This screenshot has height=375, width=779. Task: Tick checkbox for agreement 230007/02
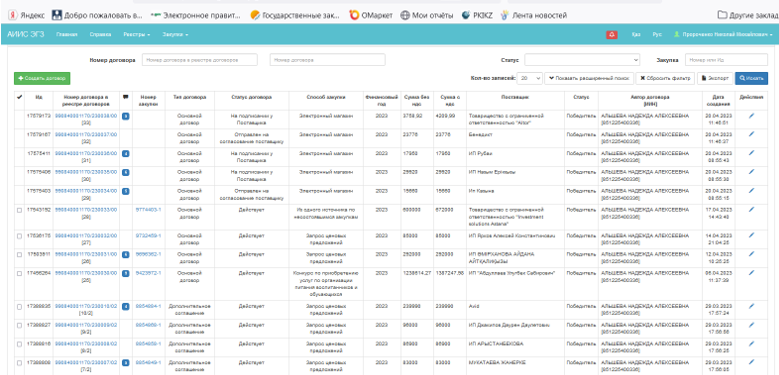pos(19,364)
